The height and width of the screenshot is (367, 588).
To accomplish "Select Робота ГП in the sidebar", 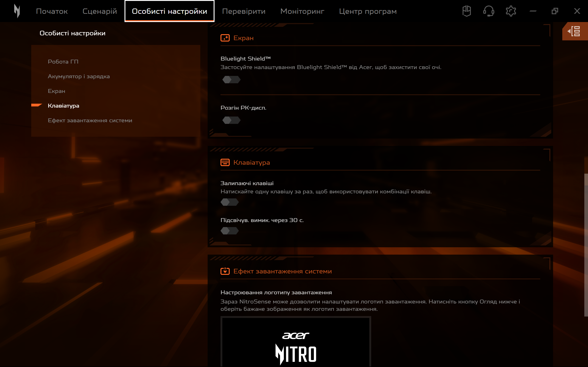I will coord(63,61).
